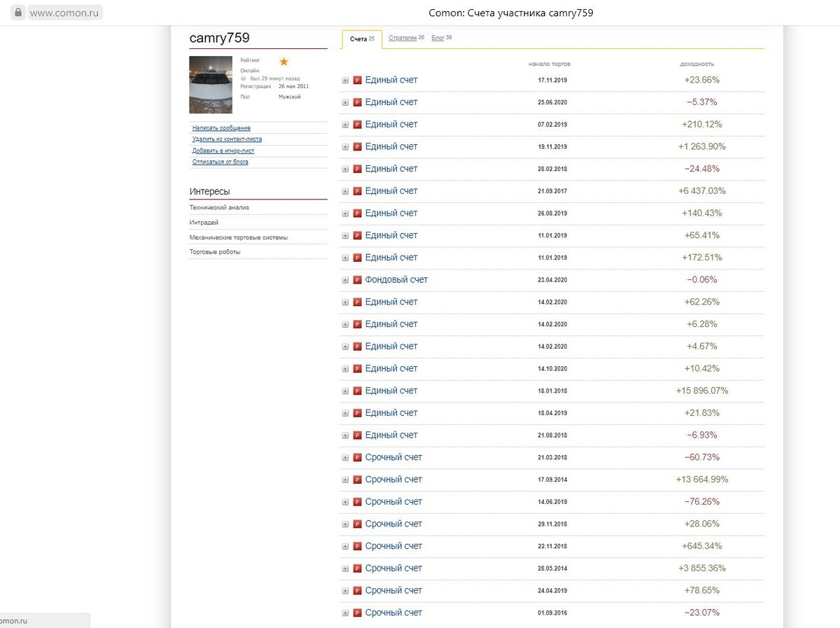Click the −23.07% return value
Viewport: 840px width, 628px height.
tap(702, 613)
